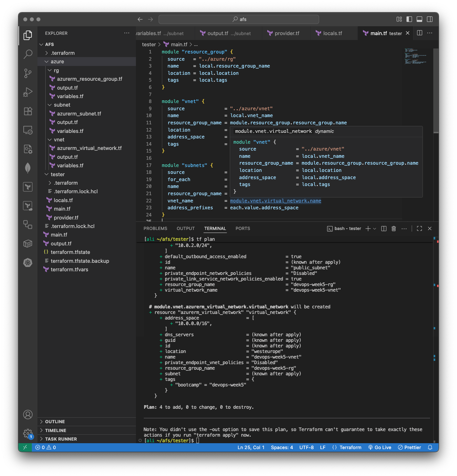Open the Manage settings gear
Image resolution: width=457 pixels, height=476 pixels.
point(28,433)
